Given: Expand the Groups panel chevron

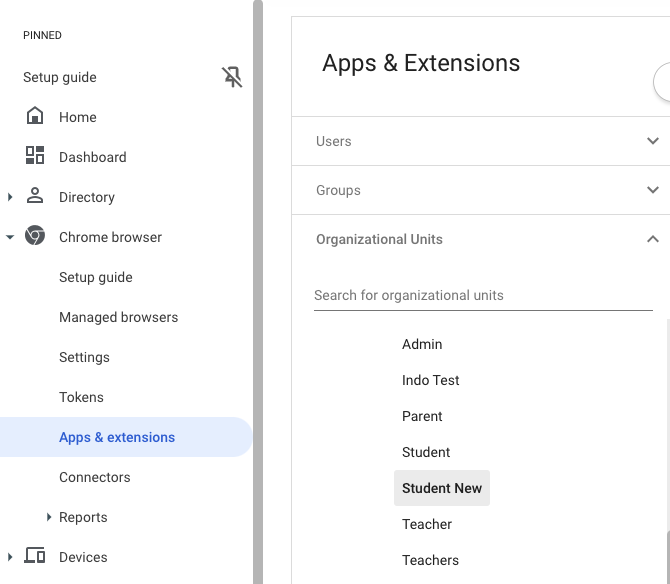Looking at the screenshot, I should (x=652, y=190).
